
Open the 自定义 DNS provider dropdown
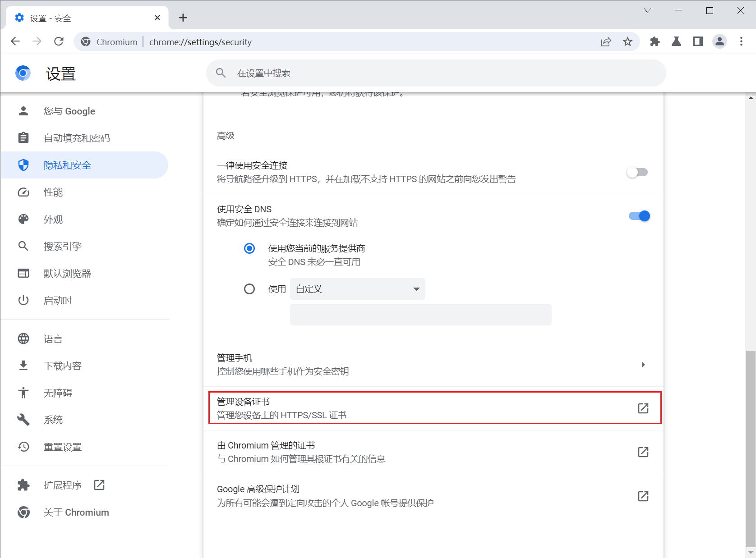[357, 289]
